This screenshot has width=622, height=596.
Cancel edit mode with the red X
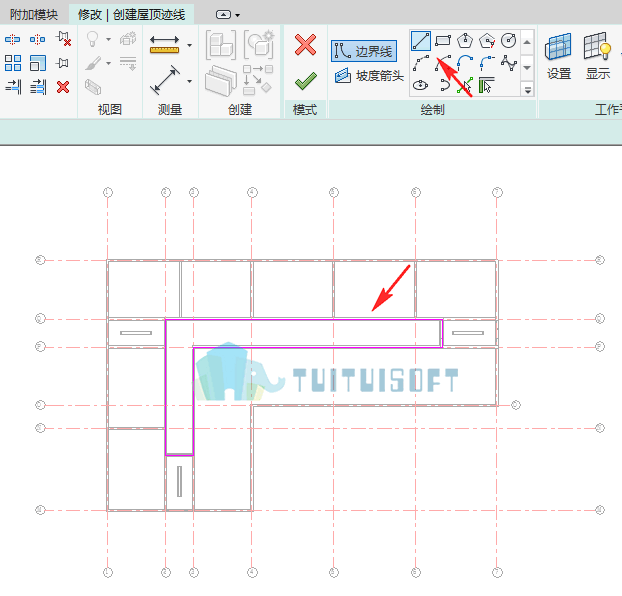(305, 44)
